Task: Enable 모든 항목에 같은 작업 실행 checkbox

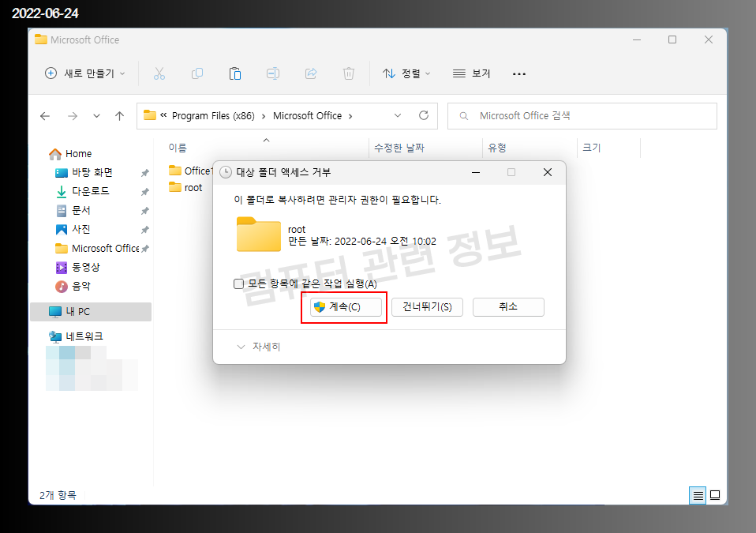Action: [238, 283]
